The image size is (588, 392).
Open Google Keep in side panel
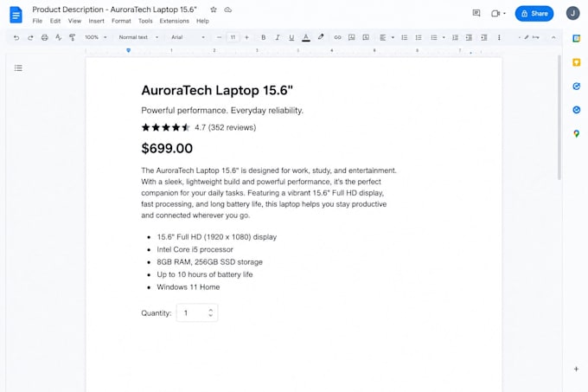pos(577,62)
